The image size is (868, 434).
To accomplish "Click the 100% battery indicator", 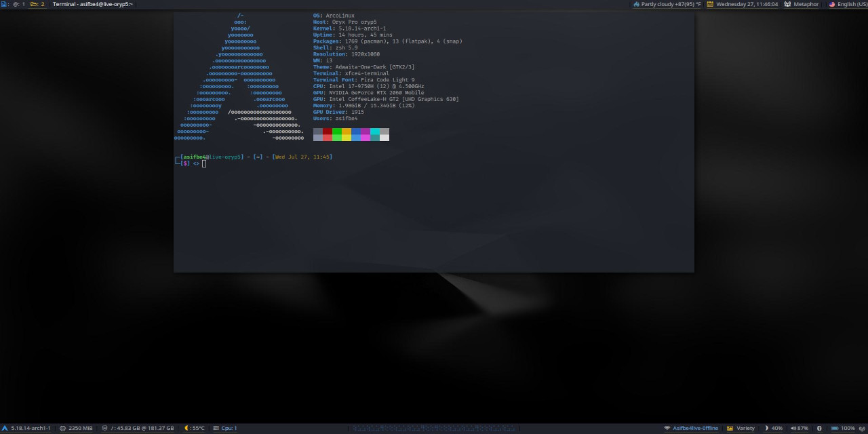I will (844, 429).
